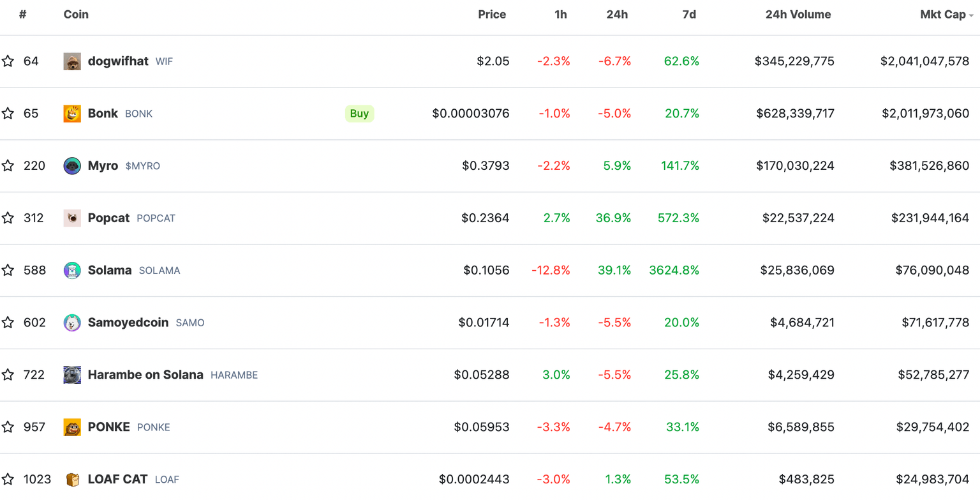
Task: Open Harambe on Solana link
Action: coord(145,375)
